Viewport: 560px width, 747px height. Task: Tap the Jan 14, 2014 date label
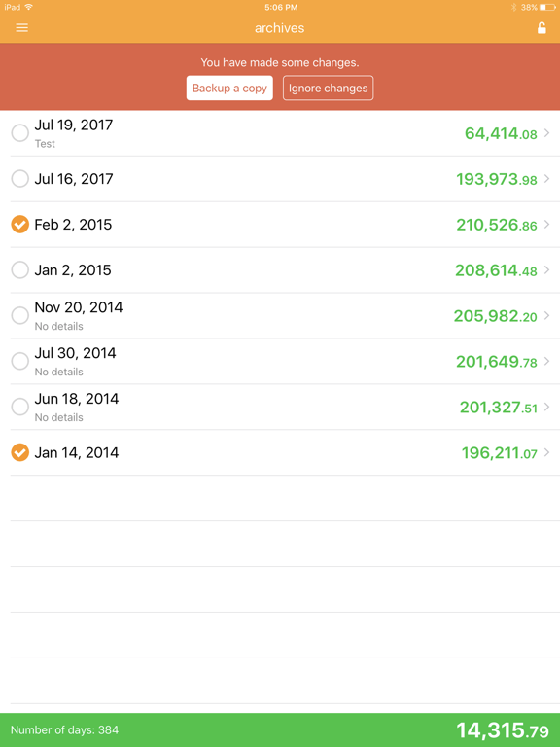point(77,453)
